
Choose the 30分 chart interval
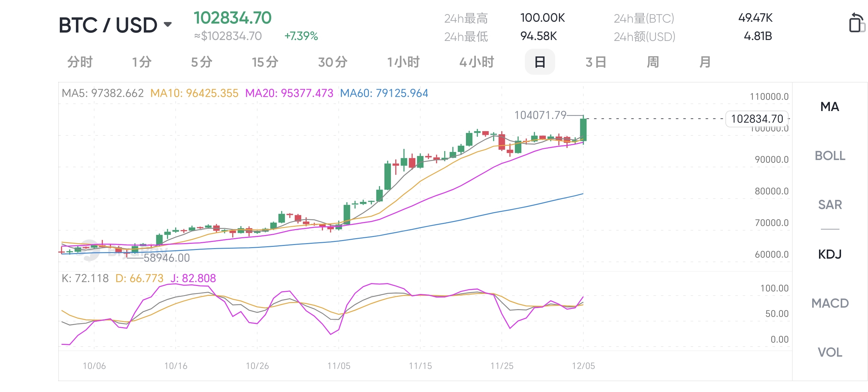click(333, 62)
